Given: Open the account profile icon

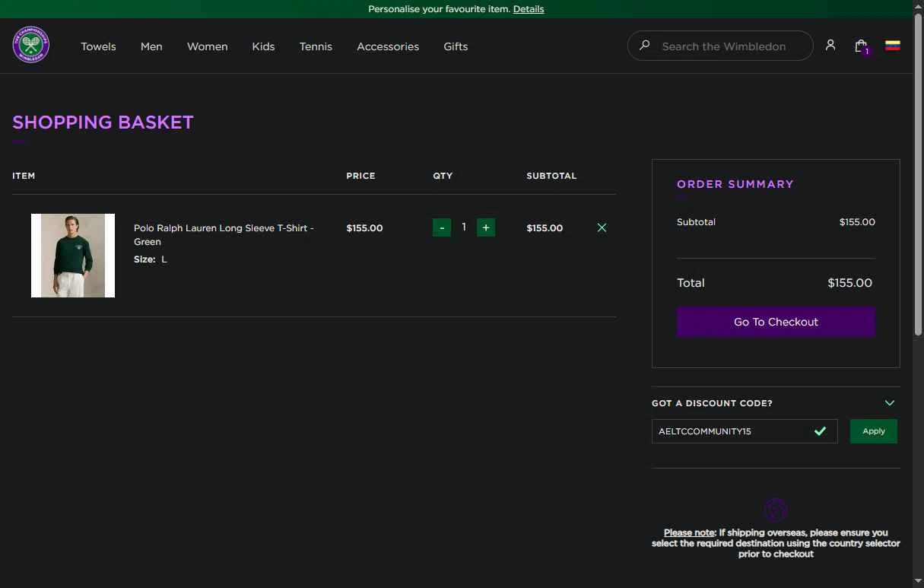Looking at the screenshot, I should pyautogui.click(x=830, y=46).
